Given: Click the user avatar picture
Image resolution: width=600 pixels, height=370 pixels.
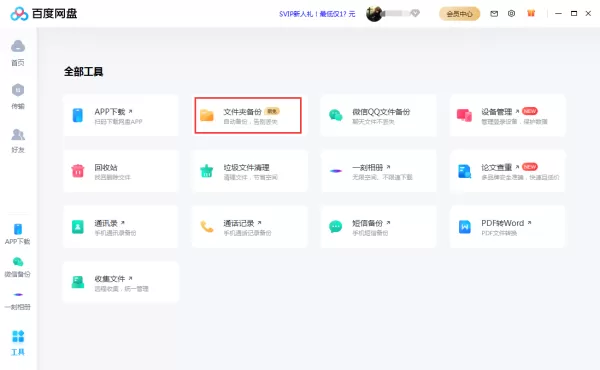Looking at the screenshot, I should pyautogui.click(x=374, y=14).
